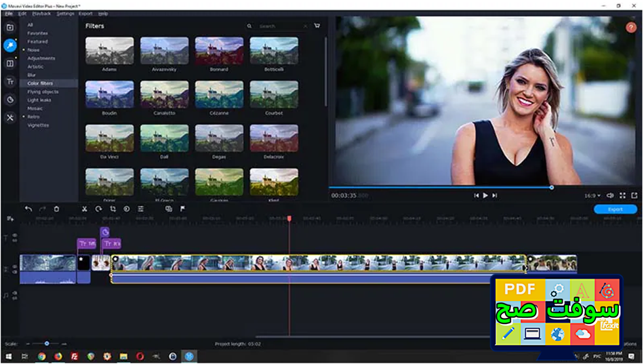Click the Add track icon
The height and width of the screenshot is (364, 644).
(x=10, y=218)
